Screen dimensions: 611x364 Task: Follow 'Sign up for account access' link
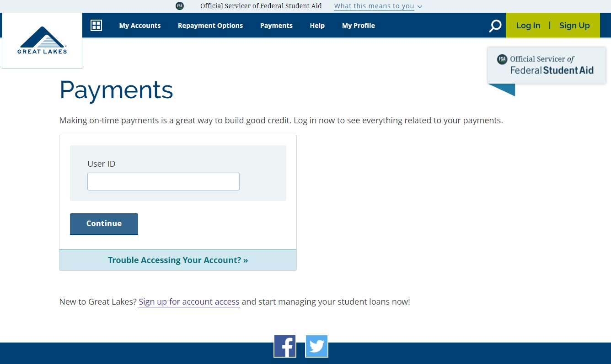click(189, 302)
